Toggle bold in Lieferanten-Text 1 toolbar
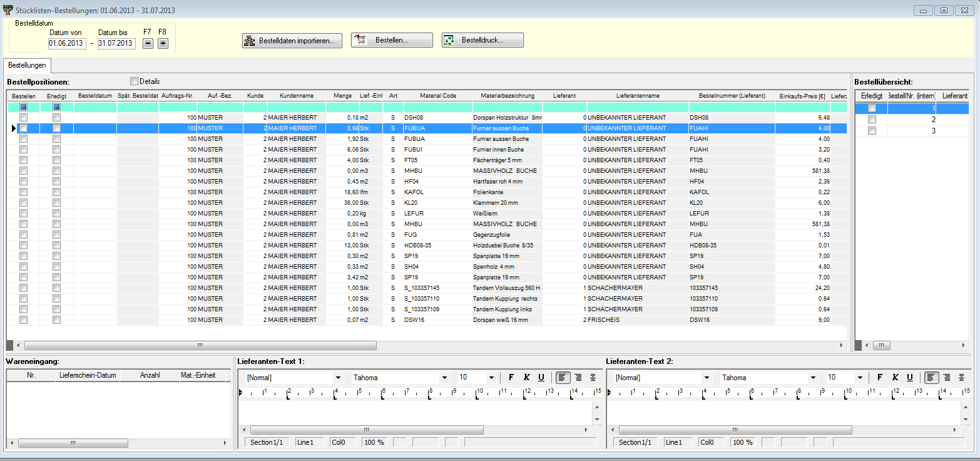Viewport: 980px width, 461px height. (x=511, y=377)
